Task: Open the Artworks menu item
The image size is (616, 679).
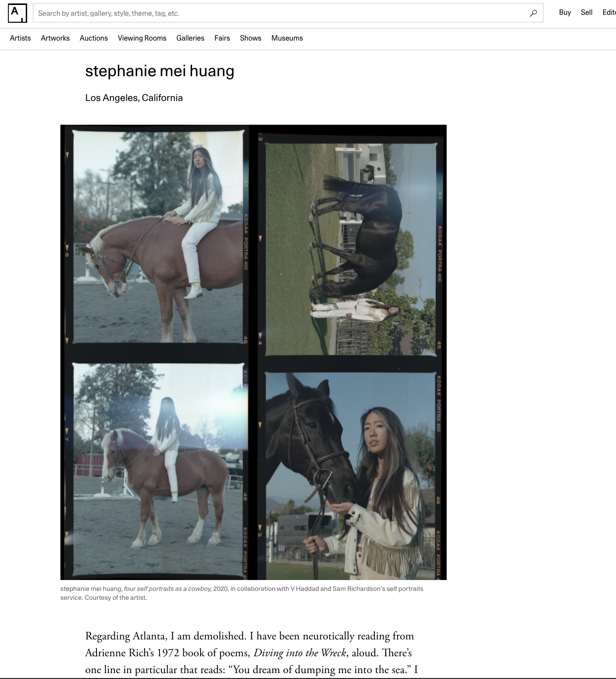Action: coord(55,38)
